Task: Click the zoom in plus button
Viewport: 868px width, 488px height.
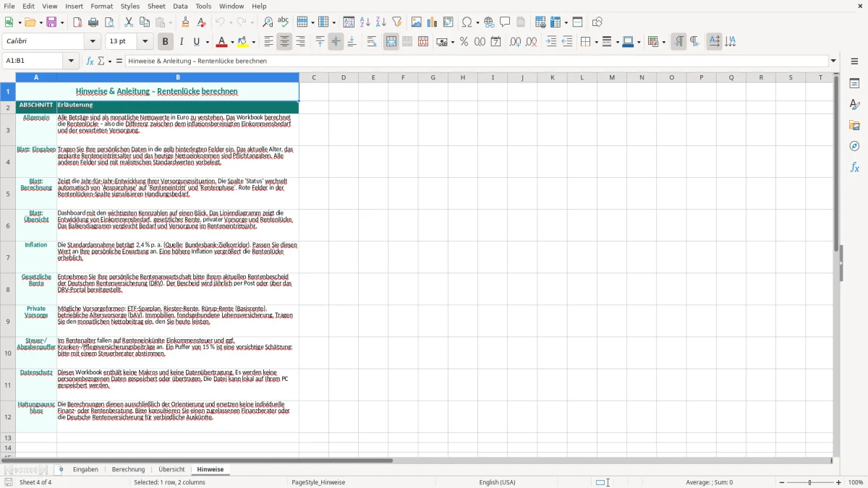Action: click(839, 482)
